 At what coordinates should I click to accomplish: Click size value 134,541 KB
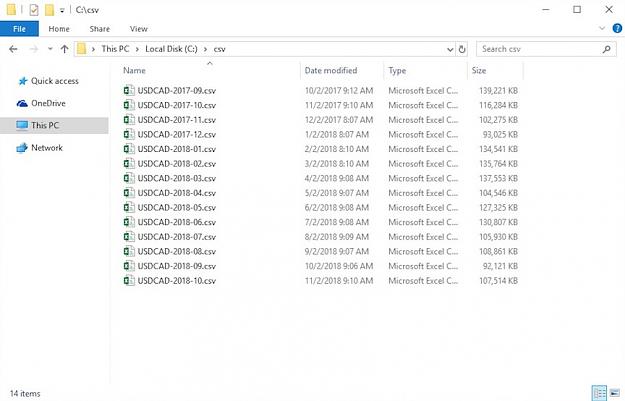coord(498,149)
